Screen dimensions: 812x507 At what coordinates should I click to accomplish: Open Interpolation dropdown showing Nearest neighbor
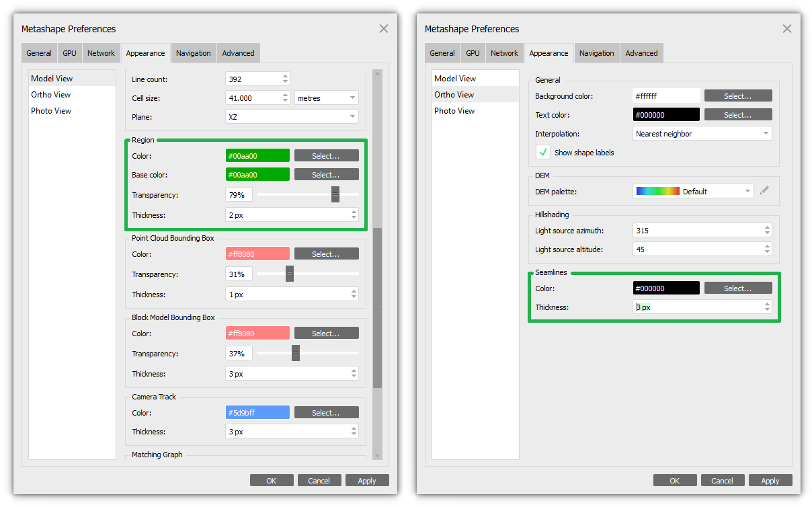pyautogui.click(x=702, y=134)
